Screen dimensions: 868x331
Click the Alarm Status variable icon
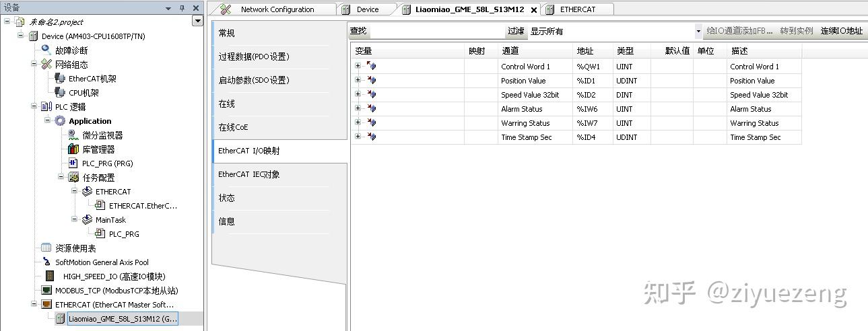click(371, 108)
